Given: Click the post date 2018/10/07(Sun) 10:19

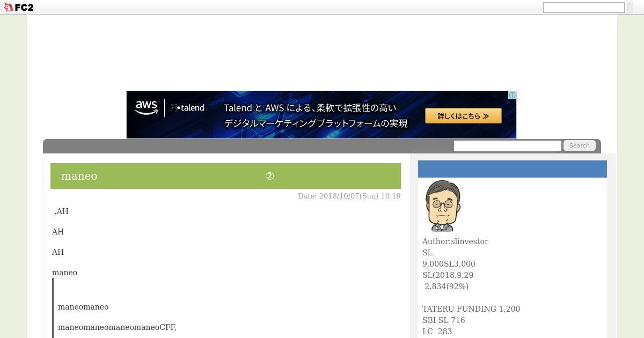Looking at the screenshot, I should pyautogui.click(x=349, y=196).
